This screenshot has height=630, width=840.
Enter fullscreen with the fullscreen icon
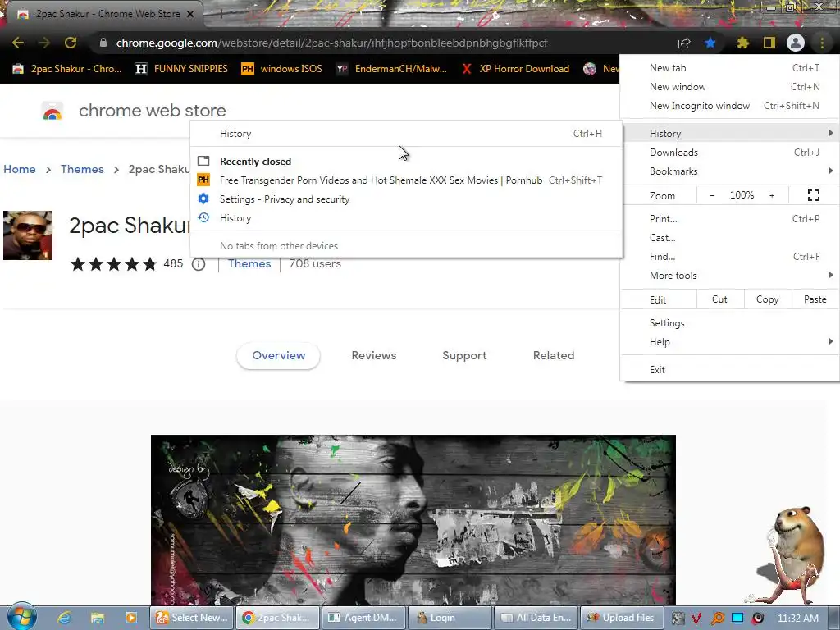point(813,195)
